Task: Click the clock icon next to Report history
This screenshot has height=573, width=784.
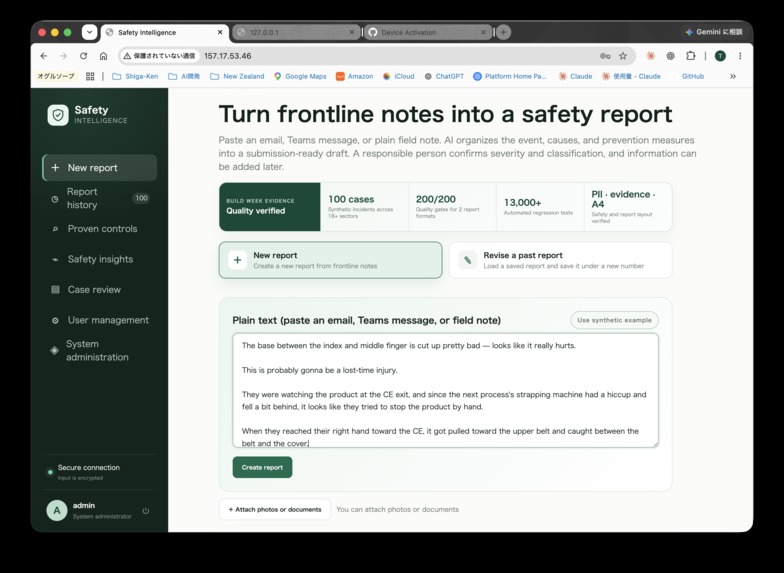Action: 55,198
